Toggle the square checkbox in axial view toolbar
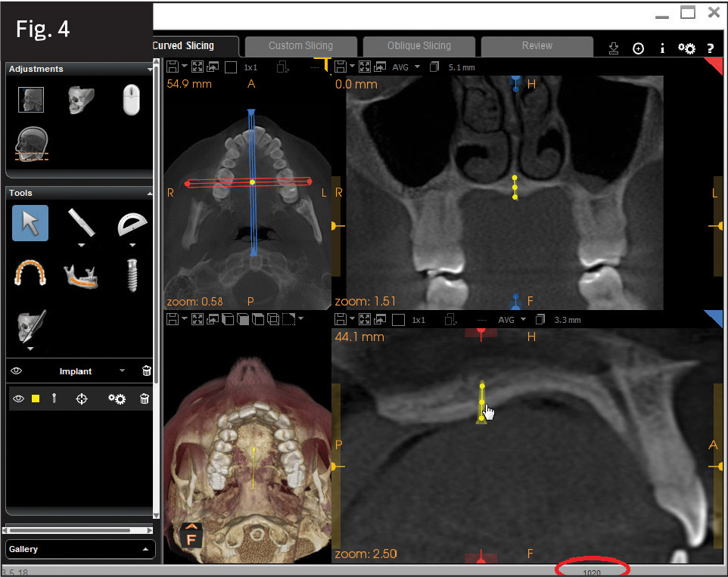 point(231,67)
